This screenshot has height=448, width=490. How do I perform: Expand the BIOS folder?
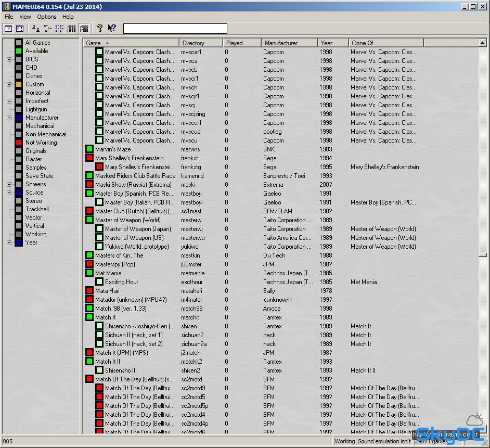[x=9, y=59]
